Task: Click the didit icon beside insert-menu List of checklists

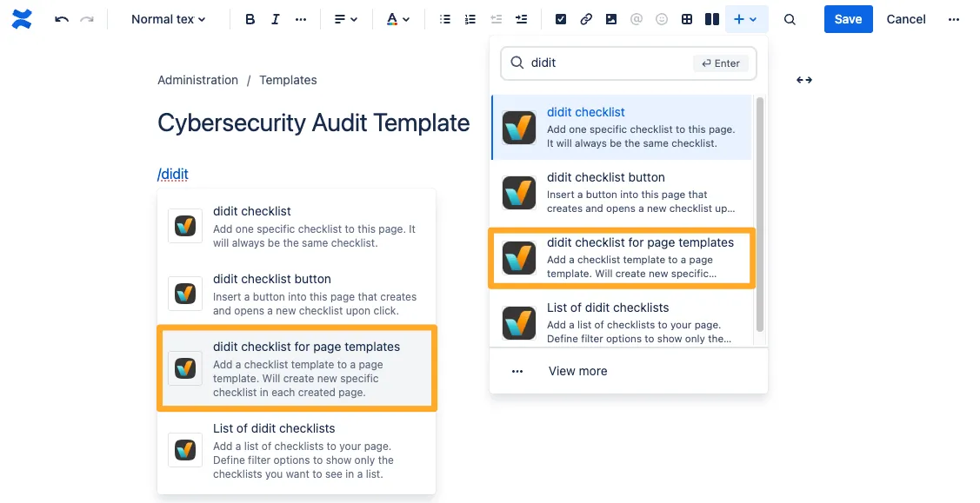Action: click(519, 323)
